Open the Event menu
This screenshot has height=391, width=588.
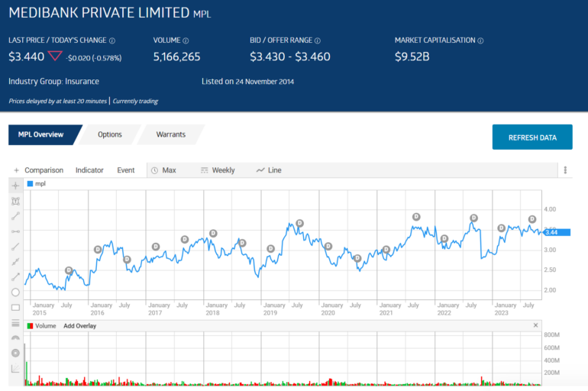point(126,170)
